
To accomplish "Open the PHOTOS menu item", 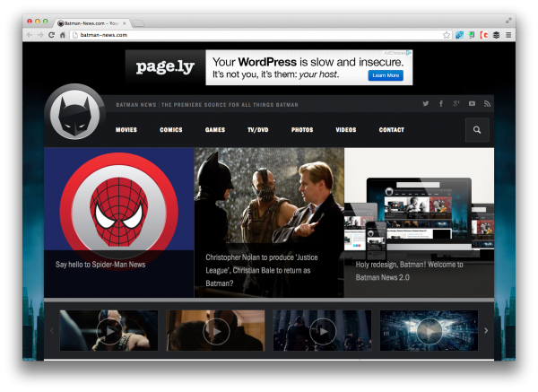I will pos(302,130).
